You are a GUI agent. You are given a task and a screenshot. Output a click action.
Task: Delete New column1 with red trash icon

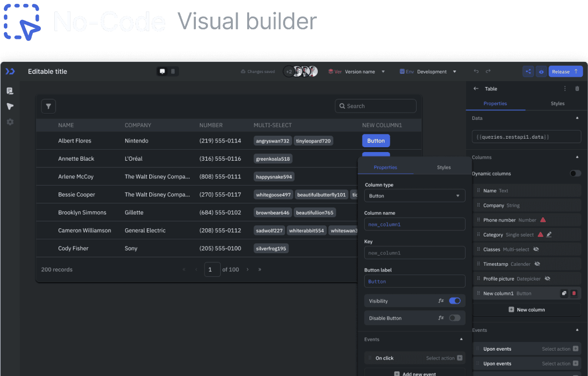(x=574, y=294)
